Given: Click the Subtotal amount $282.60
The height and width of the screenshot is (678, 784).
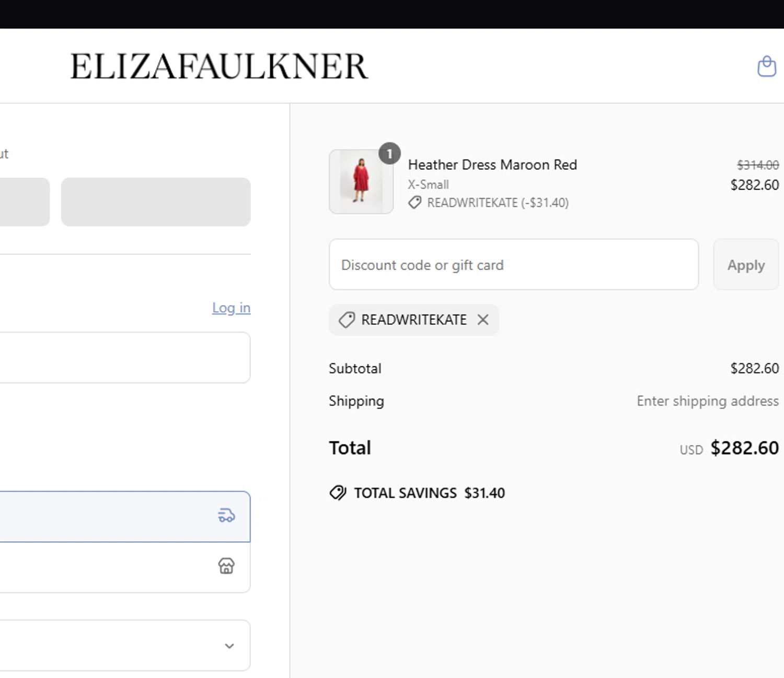Looking at the screenshot, I should tap(755, 368).
